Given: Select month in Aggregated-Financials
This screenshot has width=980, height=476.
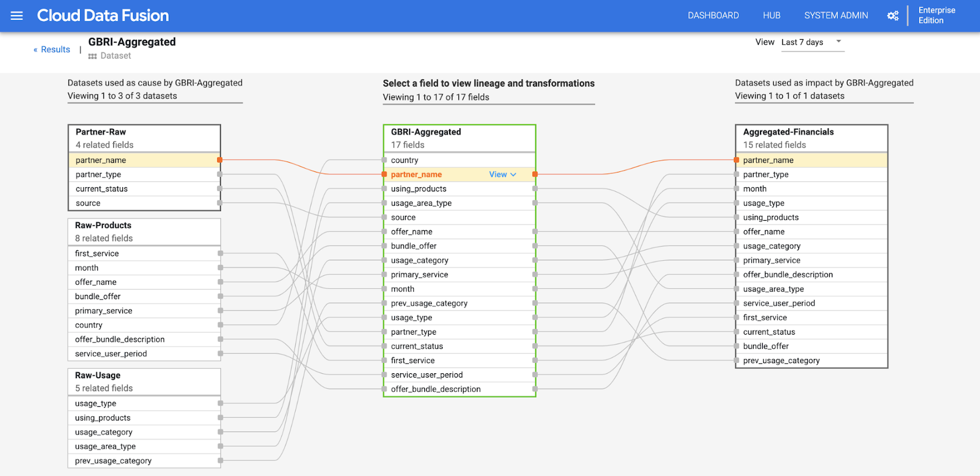Looking at the screenshot, I should coord(812,189).
